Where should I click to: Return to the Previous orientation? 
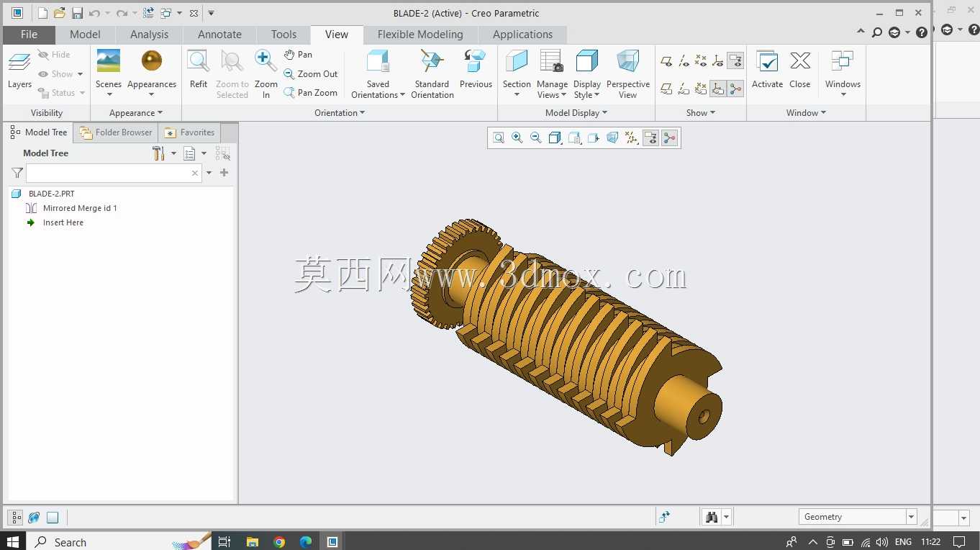pyautogui.click(x=476, y=69)
